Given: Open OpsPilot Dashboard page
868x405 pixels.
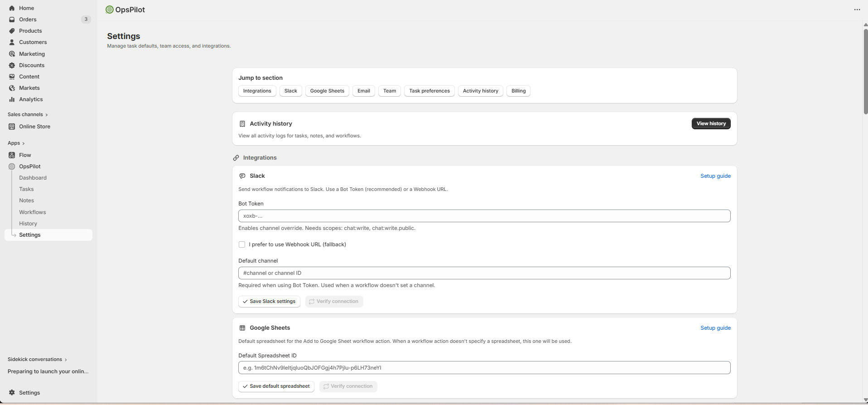Looking at the screenshot, I should pos(33,178).
